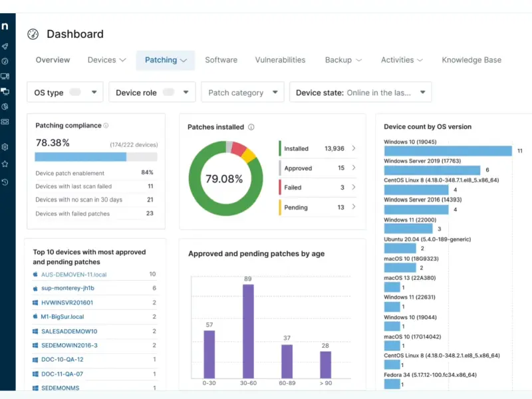Switch to the Vulnerabilities tab
The width and height of the screenshot is (532, 399).
(280, 60)
